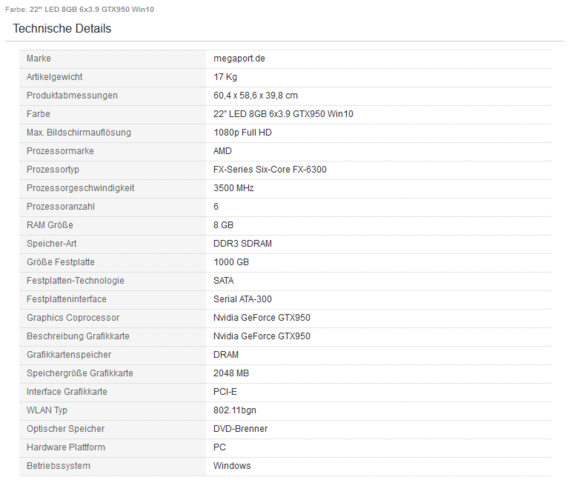Screen dimensions: 581x480
Task: Click the Produktabmessungen label
Action: [x=72, y=96]
